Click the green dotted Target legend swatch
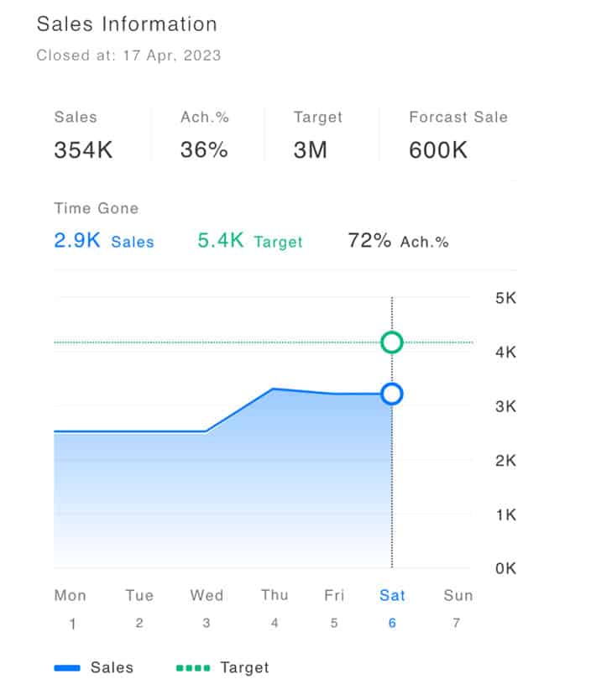Screen dimensions: 591x700 coord(192,669)
